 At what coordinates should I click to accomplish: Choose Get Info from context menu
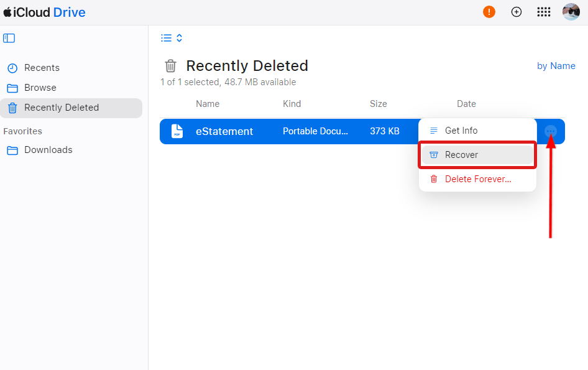pos(477,131)
